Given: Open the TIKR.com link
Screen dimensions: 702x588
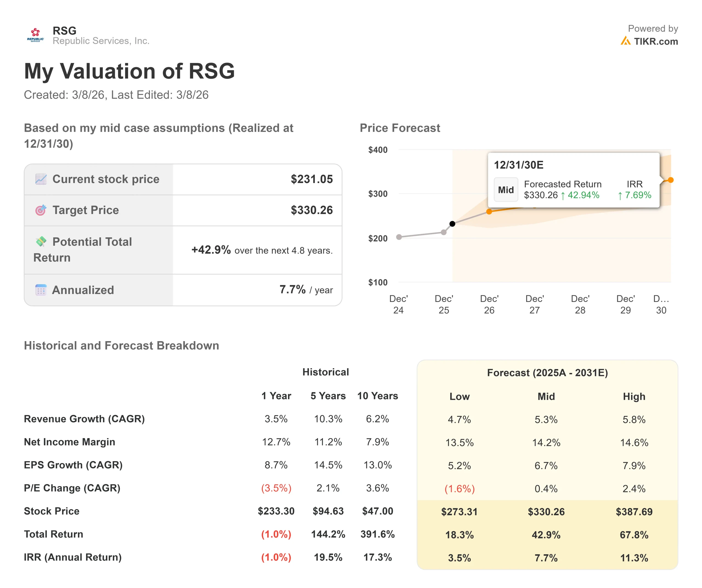Looking at the screenshot, I should tap(656, 41).
